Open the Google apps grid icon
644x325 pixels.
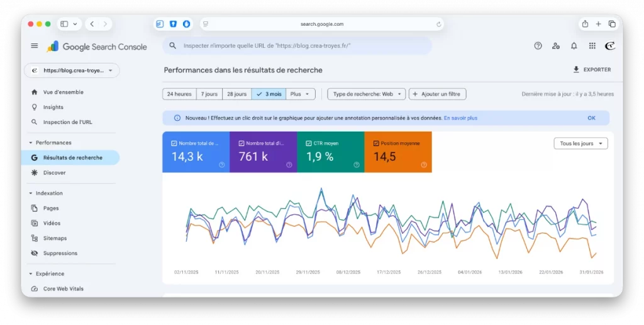(592, 46)
